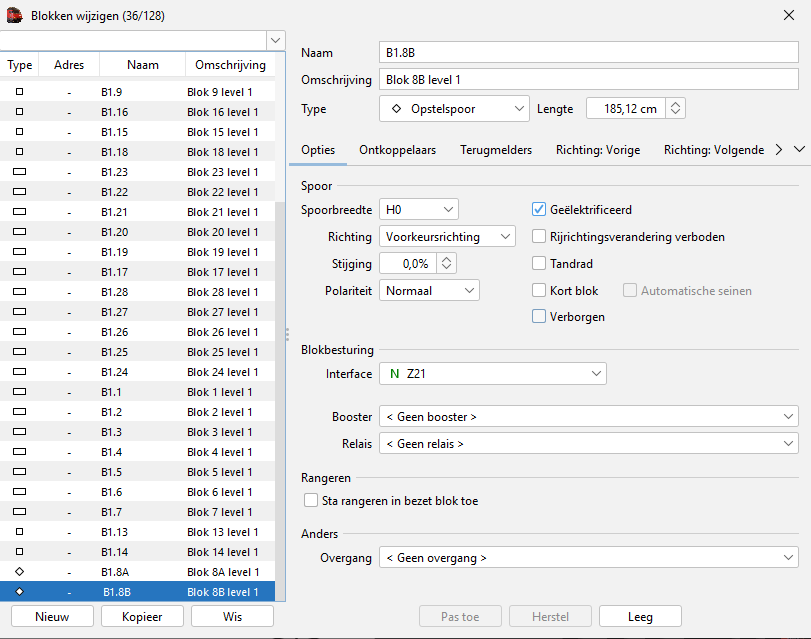Toggle the Geëlektrificeerd checkbox
Viewport: 811px width, 639px height.
pos(539,210)
